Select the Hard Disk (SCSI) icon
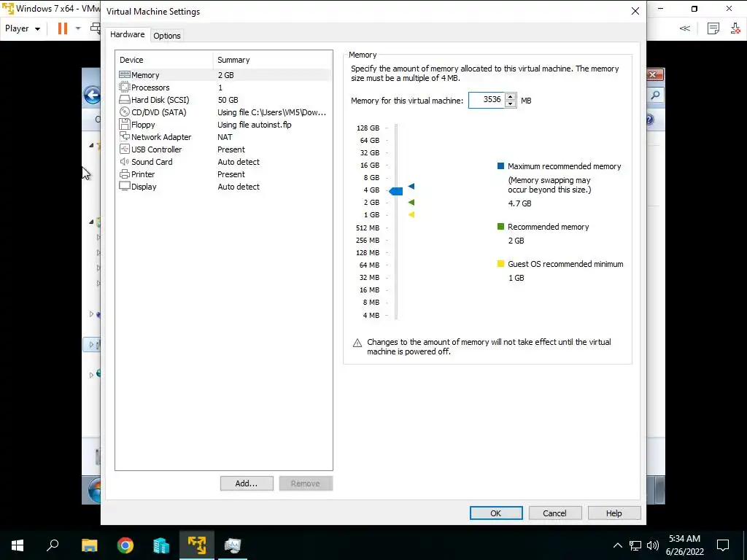 coord(124,99)
